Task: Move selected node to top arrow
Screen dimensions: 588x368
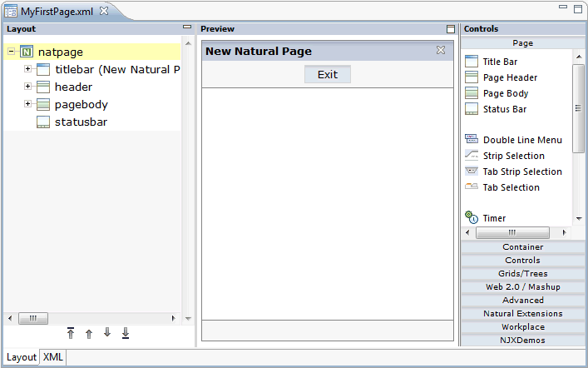Action: coord(71,334)
